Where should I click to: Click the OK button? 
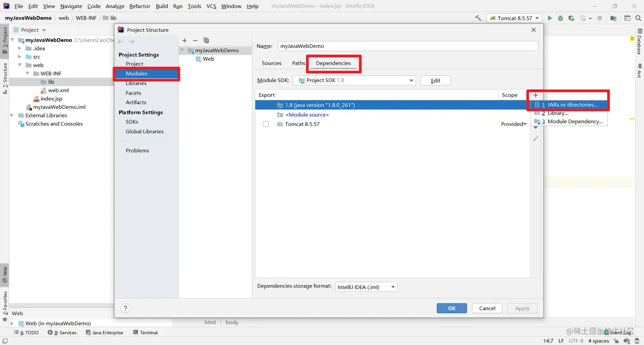[x=451, y=308]
